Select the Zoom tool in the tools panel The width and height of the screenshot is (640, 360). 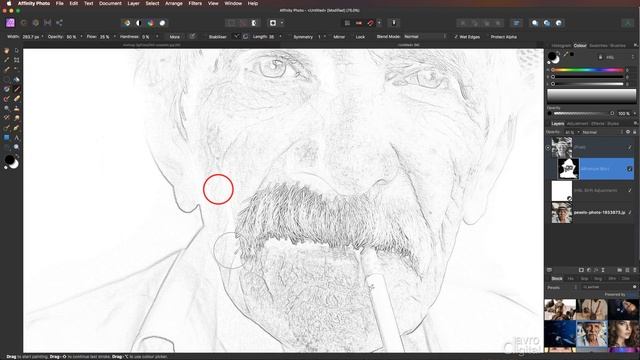(x=17, y=147)
